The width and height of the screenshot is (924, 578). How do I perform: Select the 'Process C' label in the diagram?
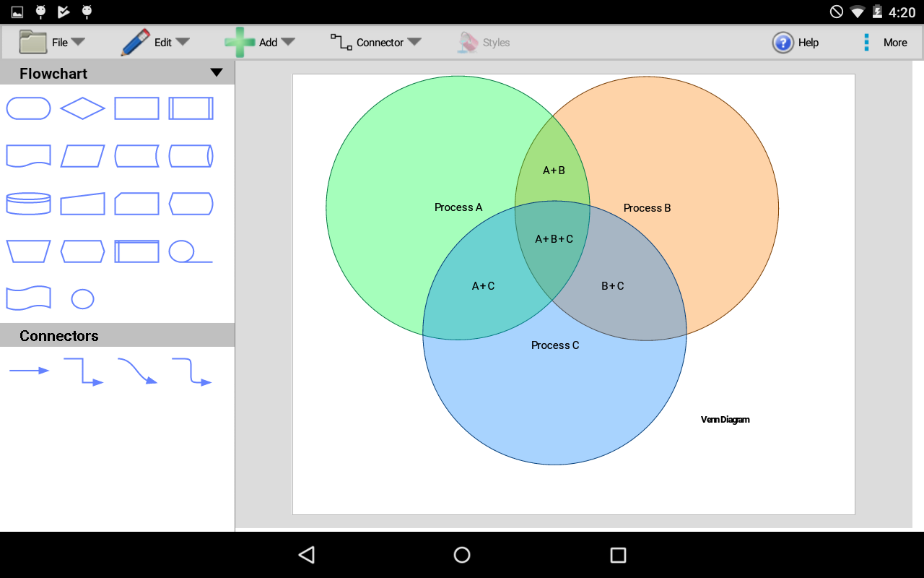pos(555,345)
